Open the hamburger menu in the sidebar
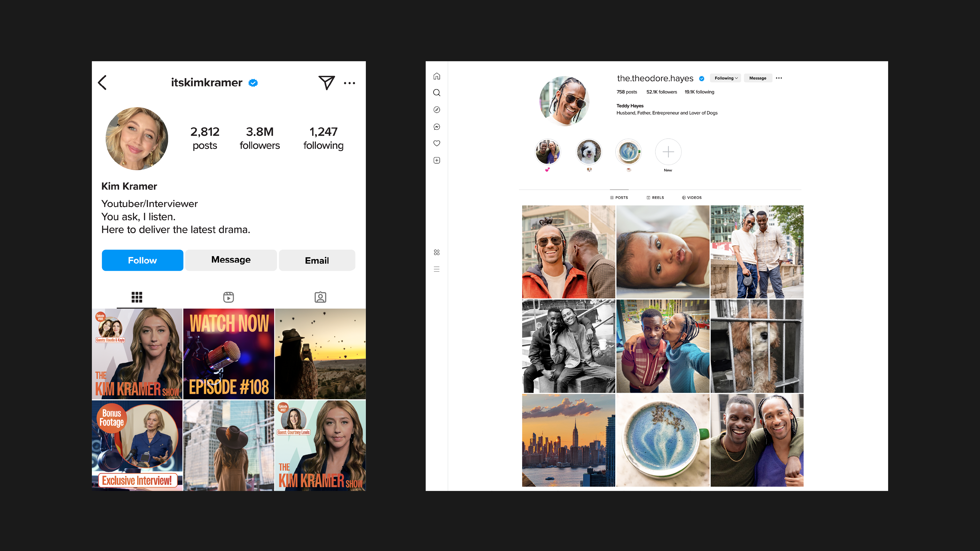The width and height of the screenshot is (980, 551). [x=437, y=269]
